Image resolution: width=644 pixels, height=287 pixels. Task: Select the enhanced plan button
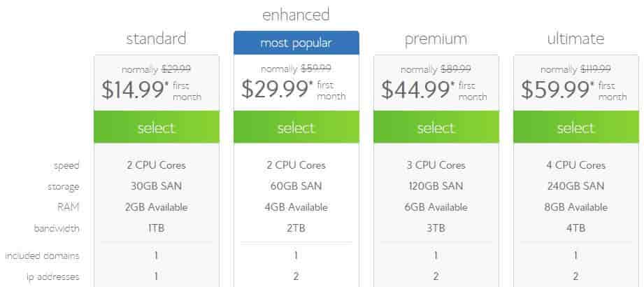click(x=296, y=127)
